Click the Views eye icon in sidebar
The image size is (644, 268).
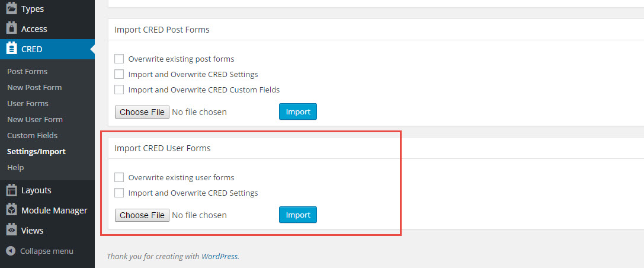11,230
